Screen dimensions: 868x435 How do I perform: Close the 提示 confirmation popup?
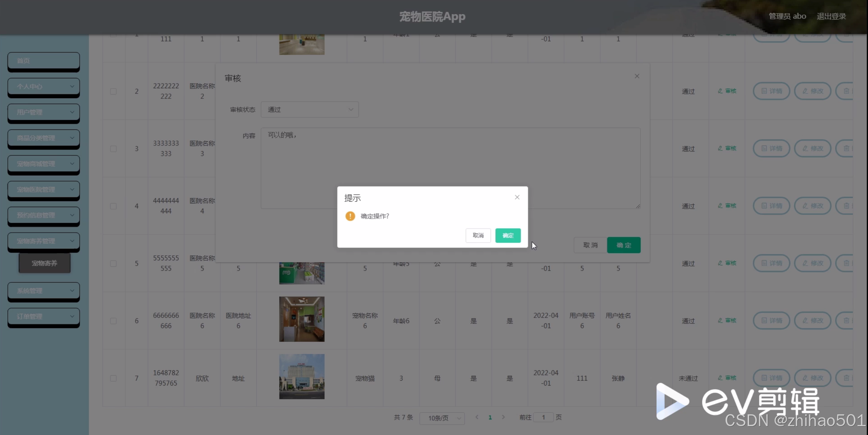pyautogui.click(x=517, y=197)
